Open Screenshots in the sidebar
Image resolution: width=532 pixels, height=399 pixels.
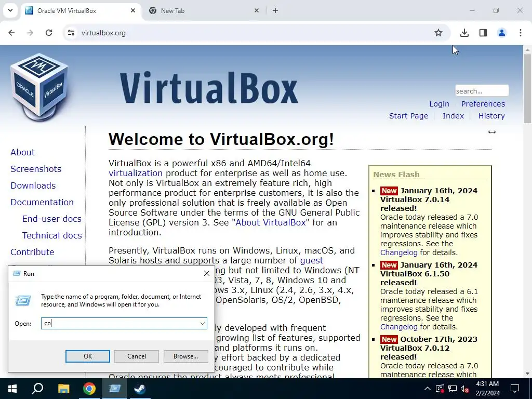36,169
